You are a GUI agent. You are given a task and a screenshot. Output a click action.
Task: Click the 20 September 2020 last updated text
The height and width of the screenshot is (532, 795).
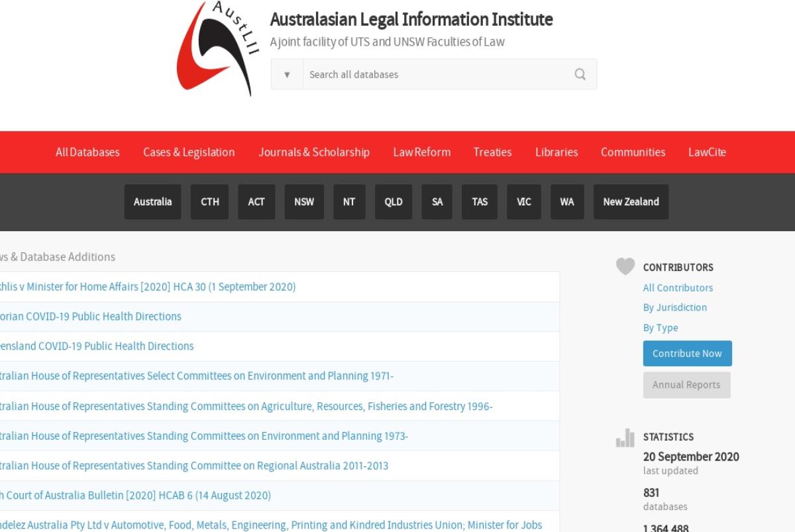click(691, 456)
